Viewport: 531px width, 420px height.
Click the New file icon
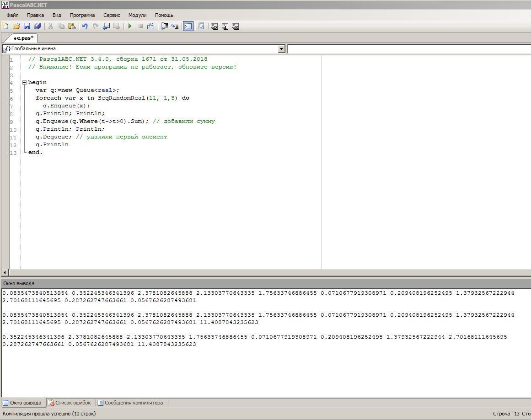tap(5, 26)
